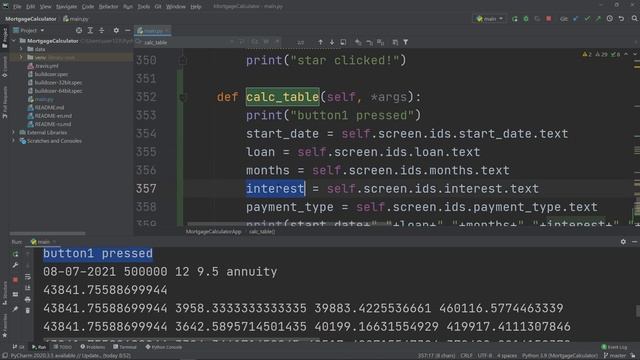Viewport: 640px width, 360px height.
Task: Click the highlighted calc_table function name
Action: (282, 97)
